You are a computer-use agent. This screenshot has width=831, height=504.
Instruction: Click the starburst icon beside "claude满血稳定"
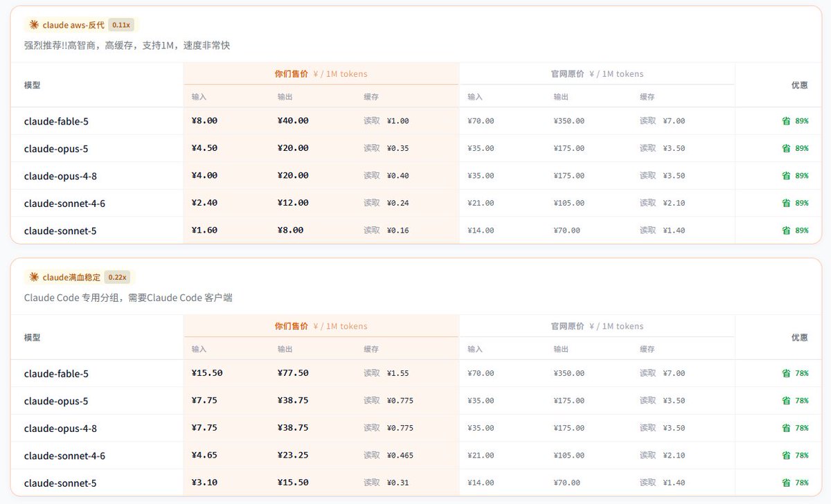tap(34, 277)
